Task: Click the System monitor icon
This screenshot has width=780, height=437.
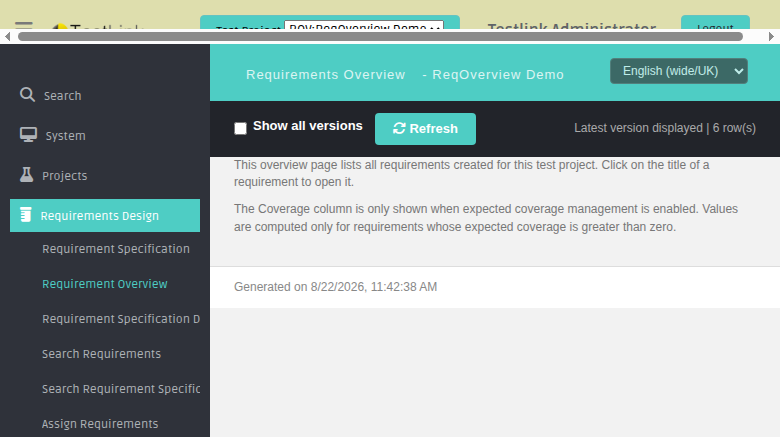Action: [28, 135]
